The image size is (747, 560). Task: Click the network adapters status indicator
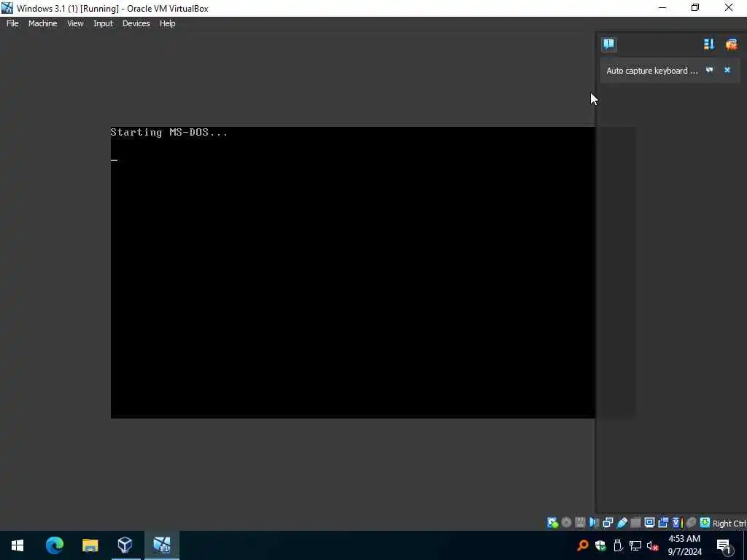(608, 523)
